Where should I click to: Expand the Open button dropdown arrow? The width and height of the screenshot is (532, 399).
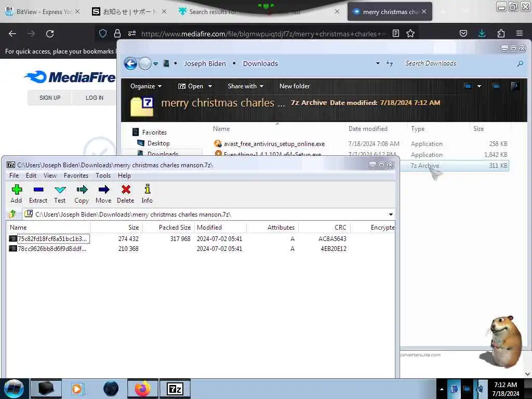[210, 86]
